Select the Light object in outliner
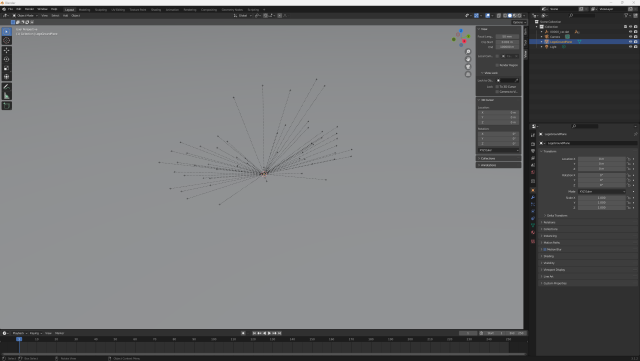 coord(553,47)
